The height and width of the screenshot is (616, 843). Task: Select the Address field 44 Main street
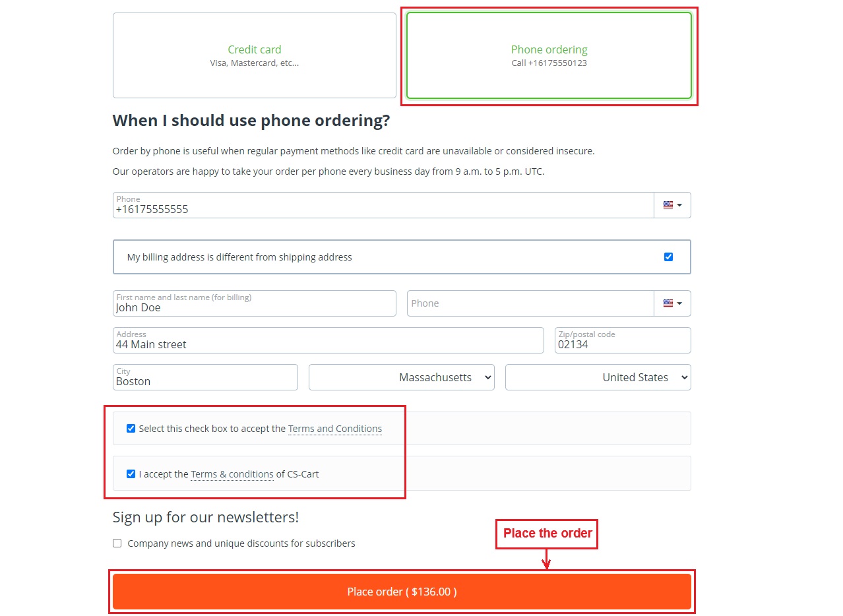[x=328, y=340]
